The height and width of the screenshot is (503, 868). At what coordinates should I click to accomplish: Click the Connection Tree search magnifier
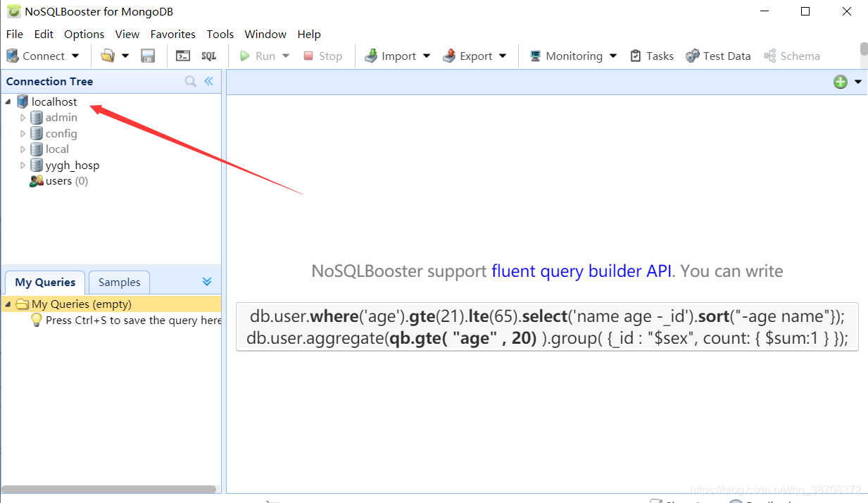point(190,81)
